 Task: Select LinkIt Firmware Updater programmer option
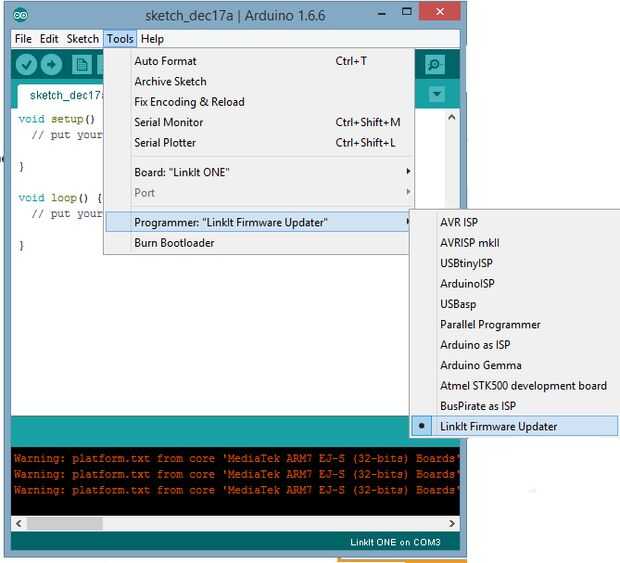(498, 426)
